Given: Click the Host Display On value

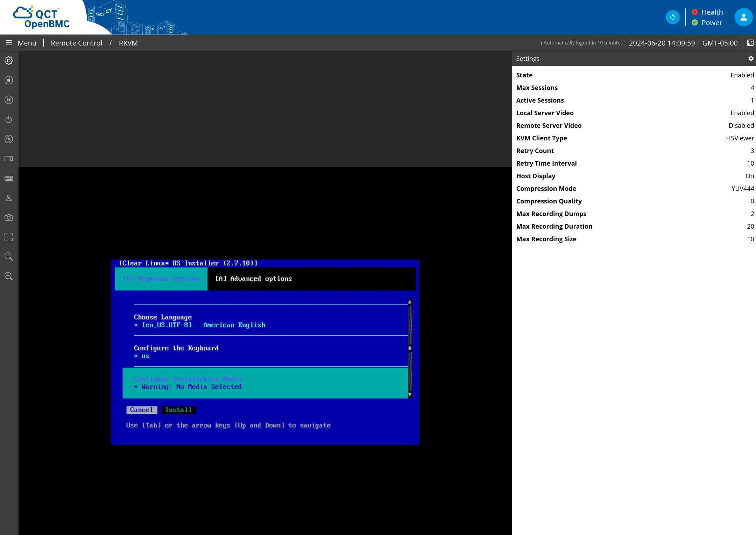Looking at the screenshot, I should tap(749, 176).
